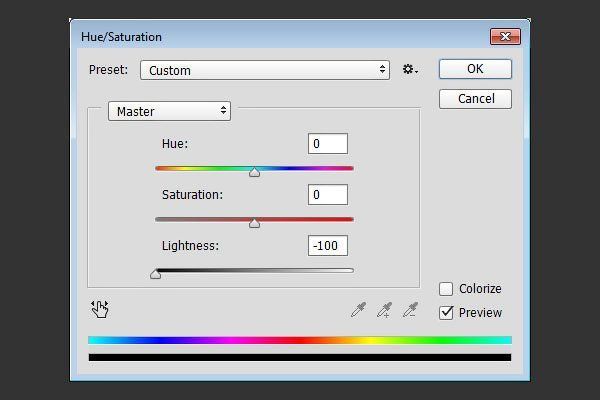The width and height of the screenshot is (600, 400).
Task: Click the on-image adjustment hand tool
Action: (x=100, y=309)
